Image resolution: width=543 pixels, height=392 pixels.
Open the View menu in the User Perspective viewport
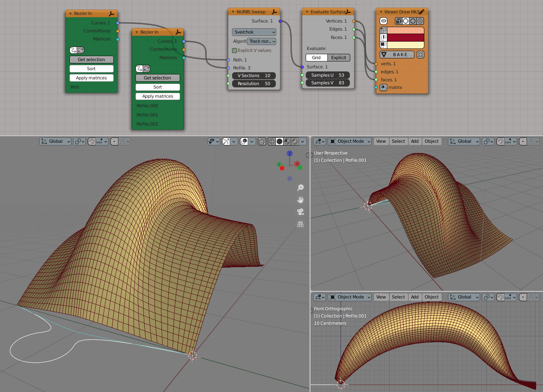point(381,141)
